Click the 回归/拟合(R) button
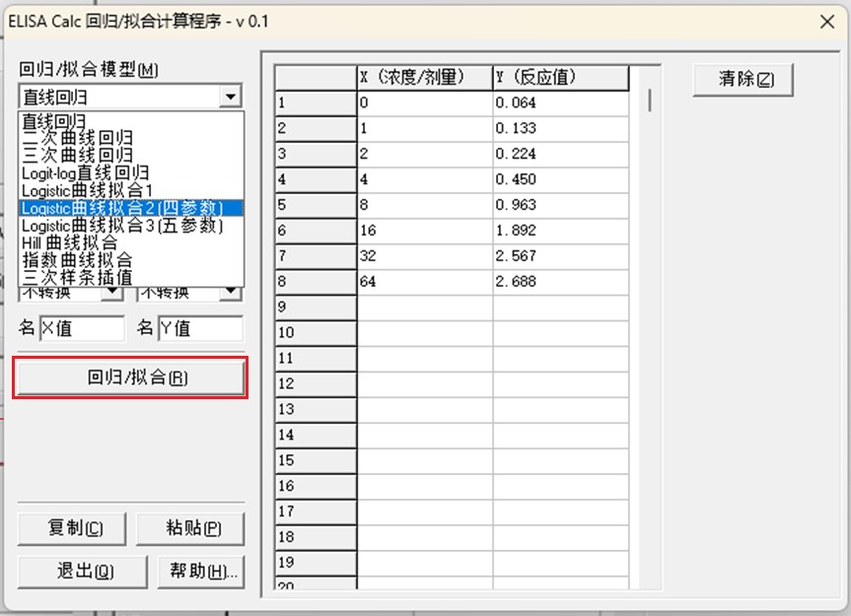851x616 pixels. click(129, 378)
